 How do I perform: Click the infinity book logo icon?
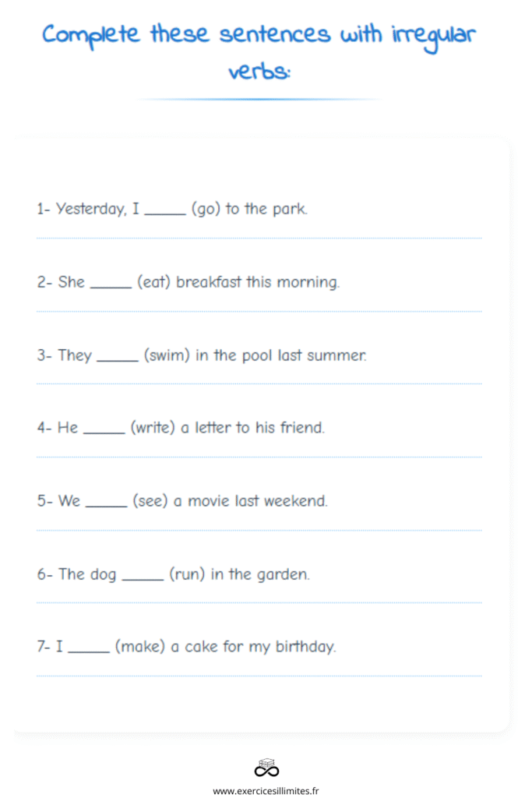coord(266,768)
